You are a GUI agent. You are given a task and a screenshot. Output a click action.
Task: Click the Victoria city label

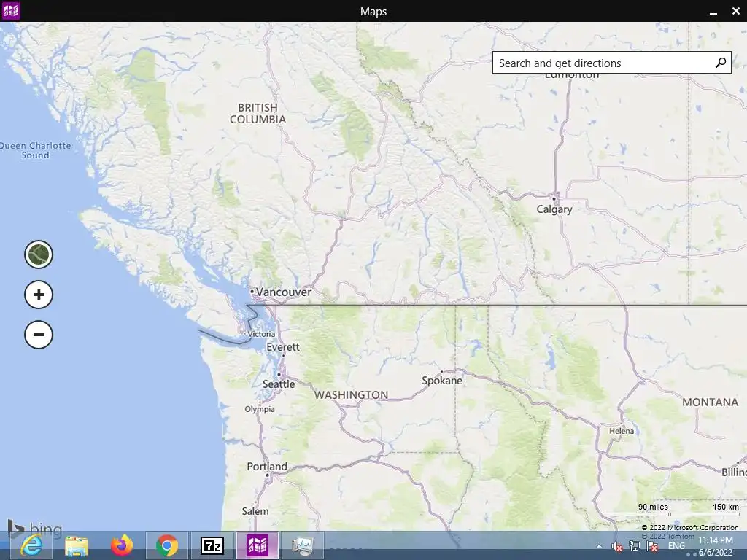[x=261, y=334]
